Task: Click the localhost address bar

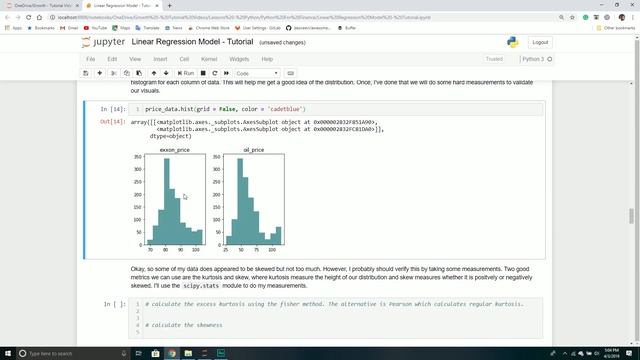Action: (x=302, y=18)
